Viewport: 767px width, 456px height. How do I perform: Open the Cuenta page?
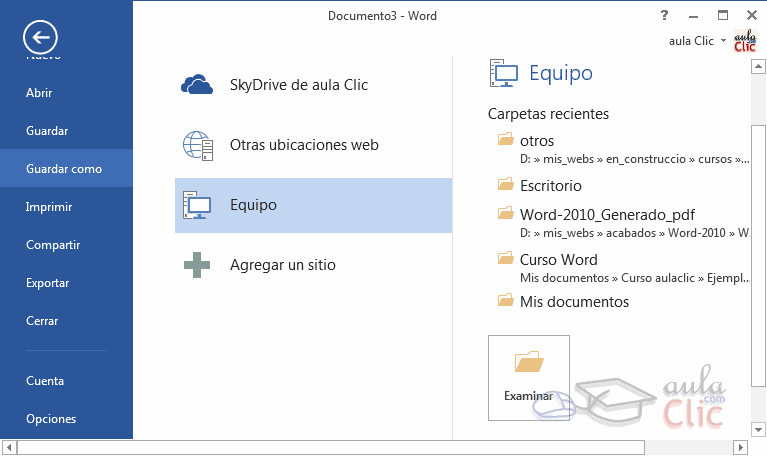45,381
